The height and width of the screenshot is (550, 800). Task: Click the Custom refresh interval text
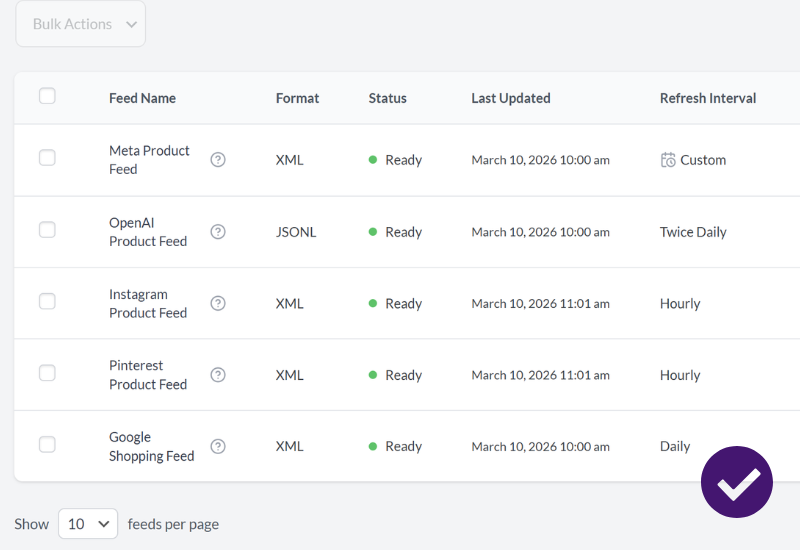pos(703,160)
